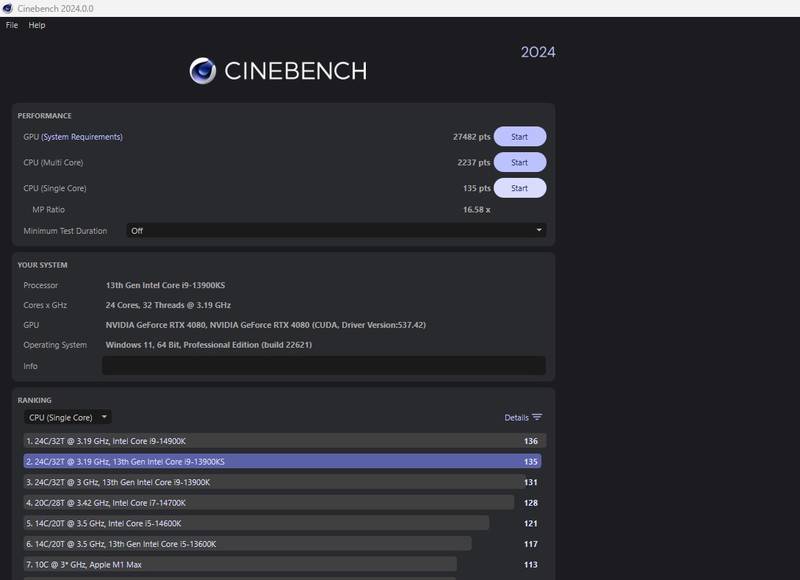Open the CPU (Single Core) ranking dropdown
Image resolution: width=800 pixels, height=580 pixels.
(67, 417)
